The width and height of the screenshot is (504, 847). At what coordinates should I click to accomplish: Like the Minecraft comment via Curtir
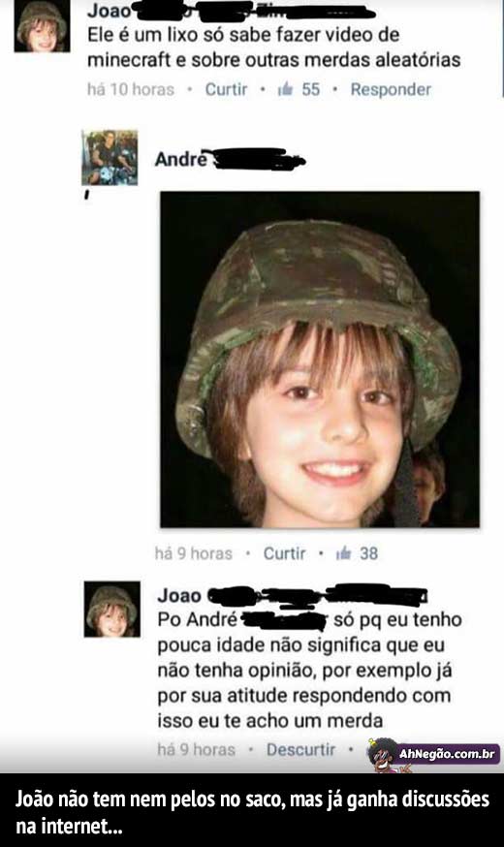click(227, 90)
